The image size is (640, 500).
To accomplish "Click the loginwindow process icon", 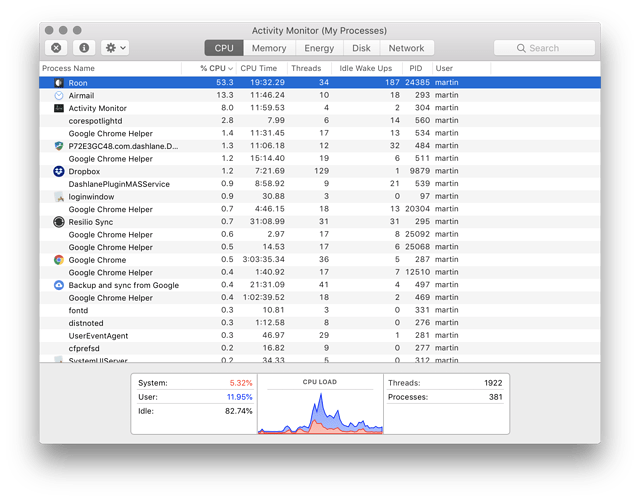I will tap(59, 197).
